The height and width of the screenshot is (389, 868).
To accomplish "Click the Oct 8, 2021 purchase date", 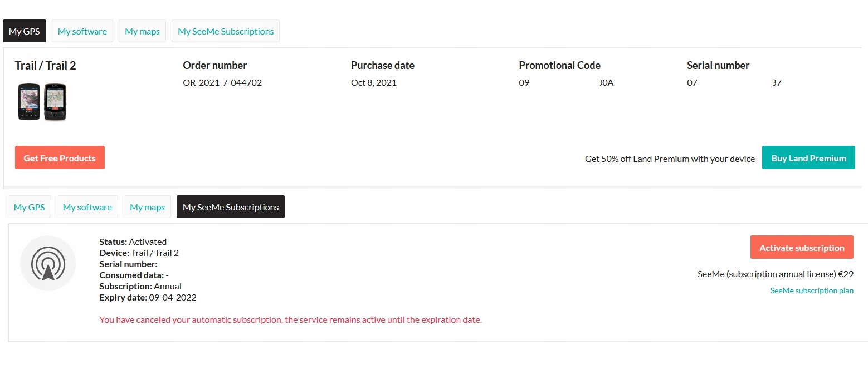I will coord(374,83).
